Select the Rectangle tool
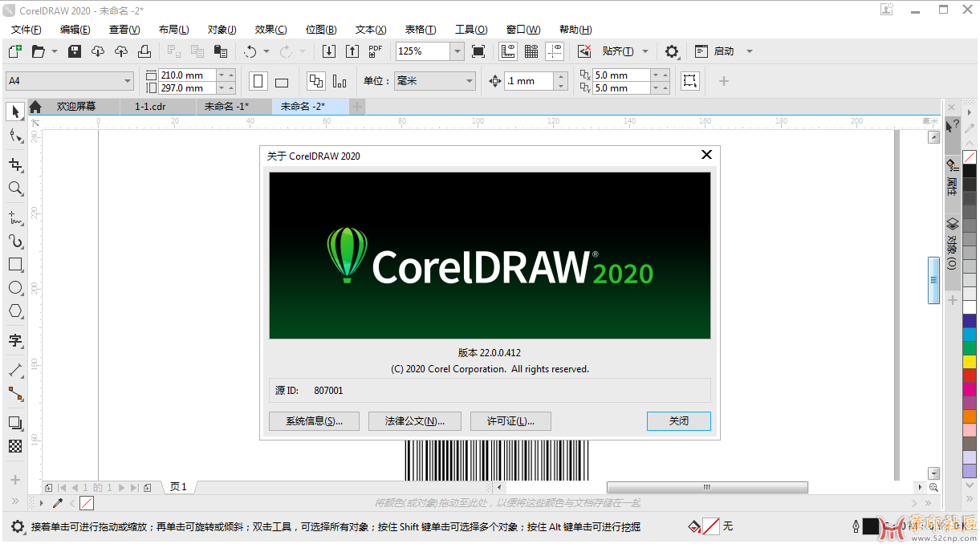Image resolution: width=980 pixels, height=544 pixels. click(15, 264)
